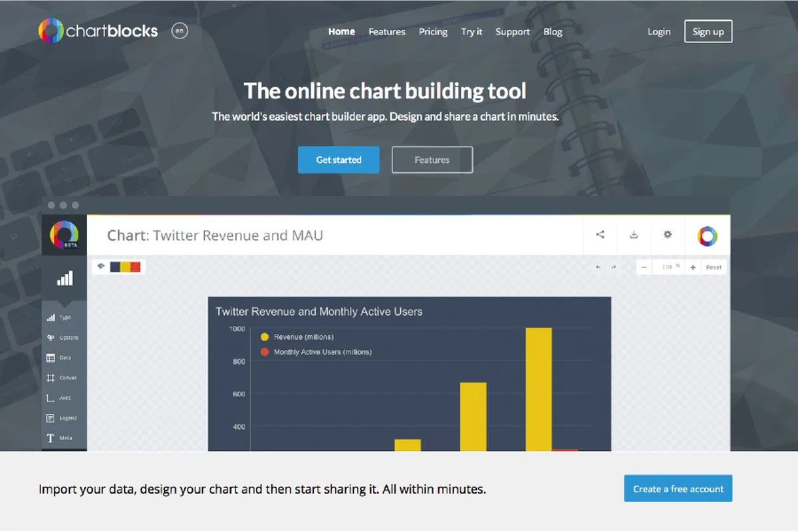Open the Support page

coord(513,31)
